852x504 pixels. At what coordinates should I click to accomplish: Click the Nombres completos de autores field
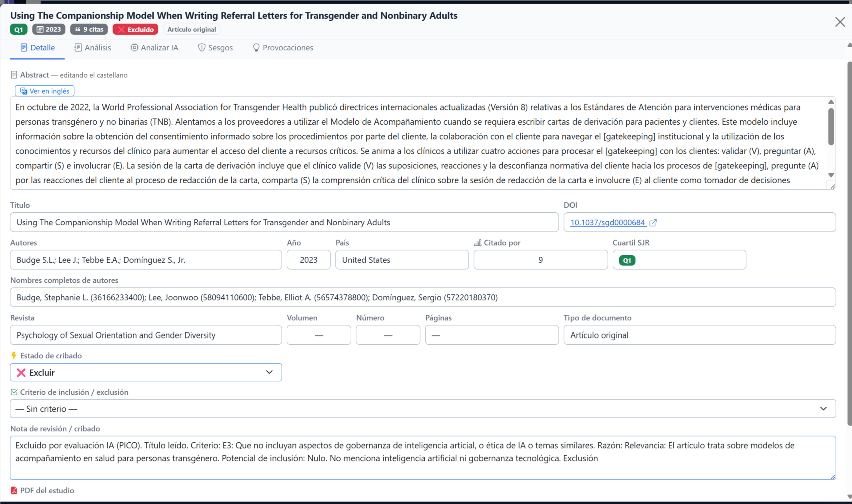coord(423,298)
